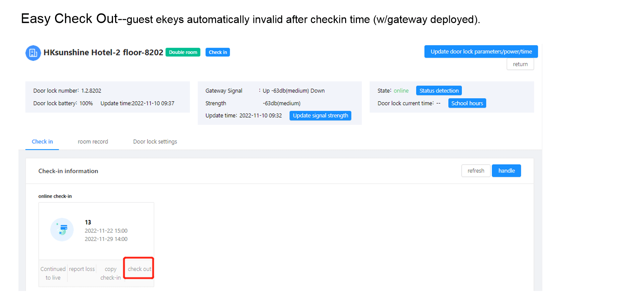
Task: Click the guest key card icon
Action: pyautogui.click(x=62, y=230)
